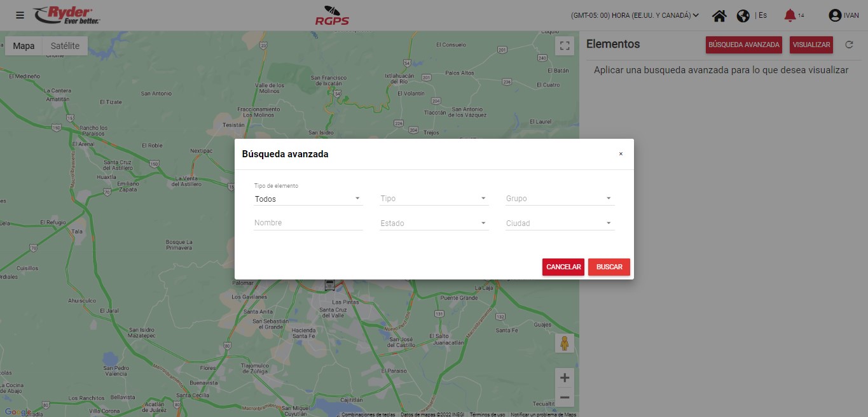Click into the Nombre input field
The image size is (868, 417).
pos(308,223)
